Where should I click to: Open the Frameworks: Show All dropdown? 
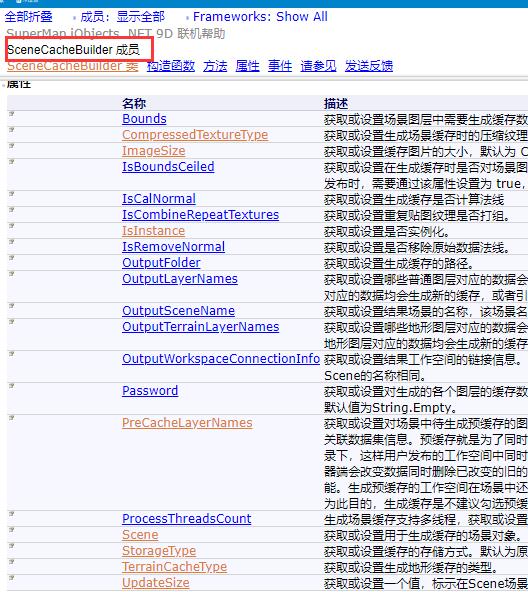pyautogui.click(x=260, y=17)
